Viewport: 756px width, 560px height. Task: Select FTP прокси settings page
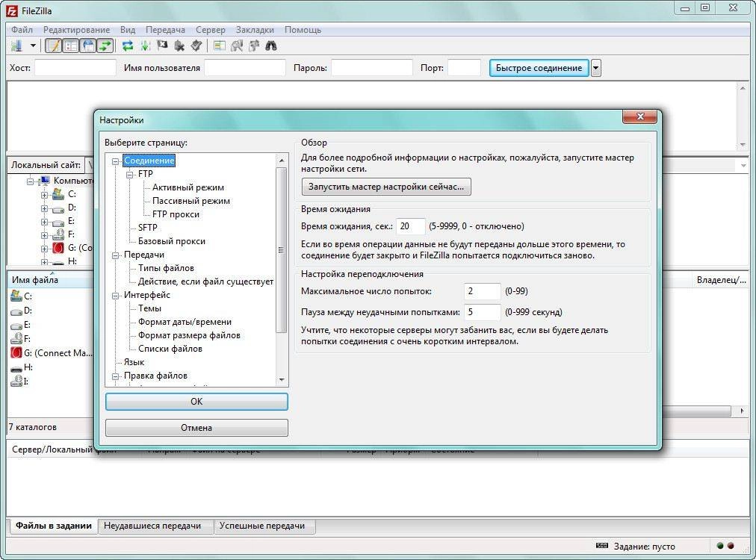(x=176, y=214)
